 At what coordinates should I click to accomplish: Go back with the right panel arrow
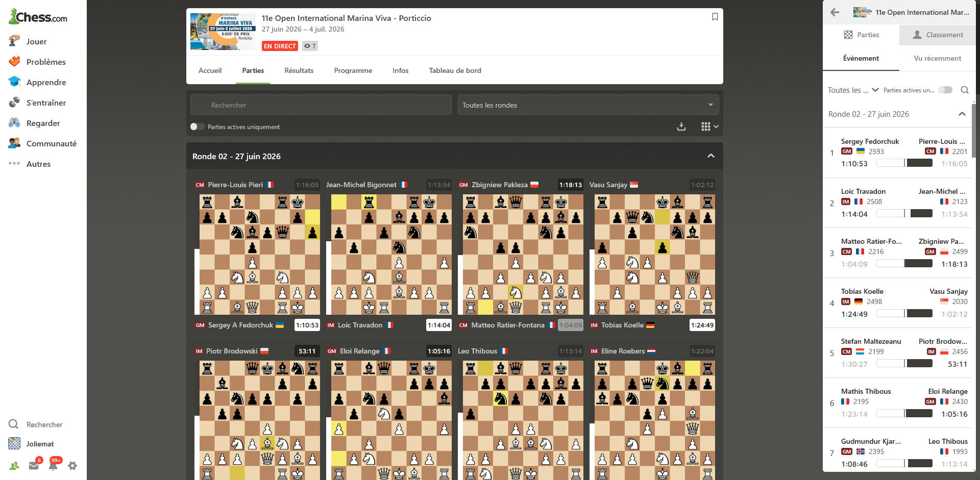835,12
